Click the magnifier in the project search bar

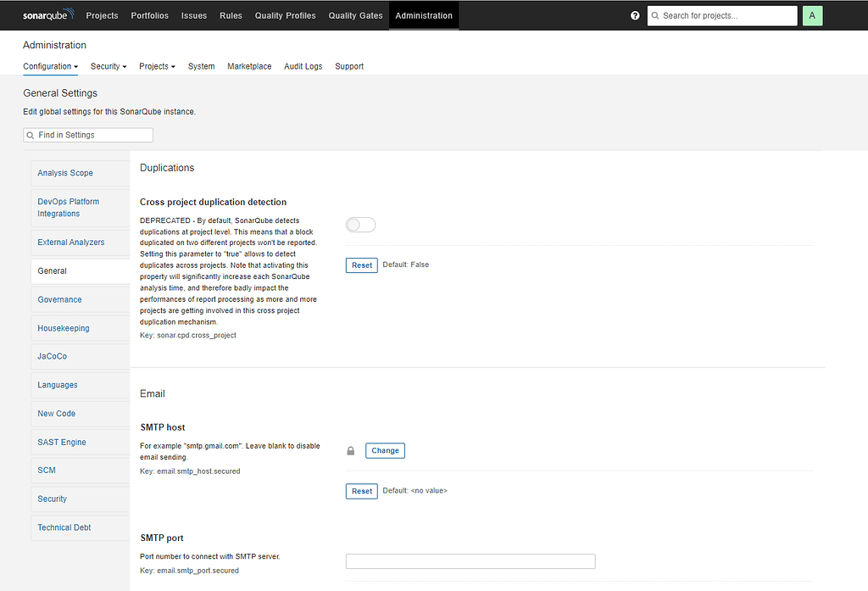click(x=656, y=15)
